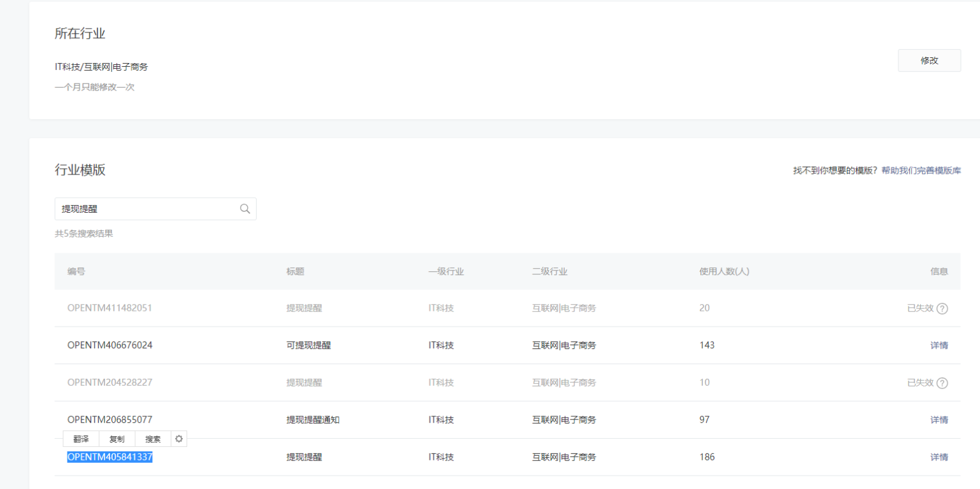Screen dimensions: 980x489
Task: Select 翻译 in the selection popup
Action: (x=81, y=439)
